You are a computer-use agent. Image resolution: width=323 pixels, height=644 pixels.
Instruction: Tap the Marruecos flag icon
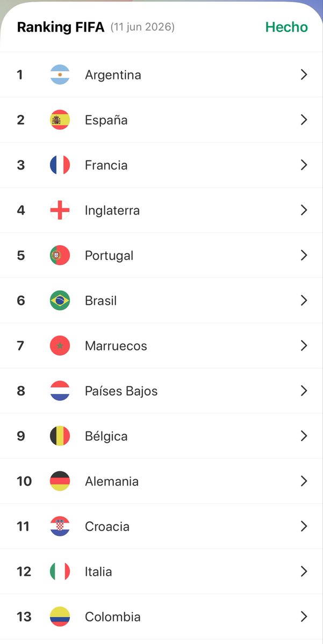(60, 346)
